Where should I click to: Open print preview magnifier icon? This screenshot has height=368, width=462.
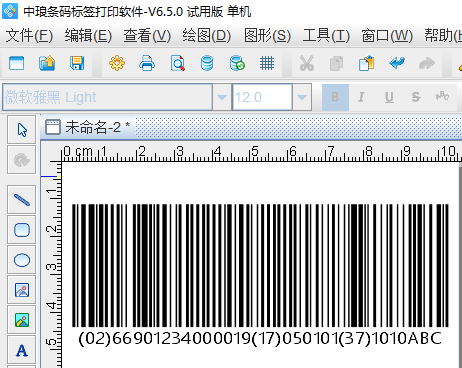pyautogui.click(x=177, y=63)
